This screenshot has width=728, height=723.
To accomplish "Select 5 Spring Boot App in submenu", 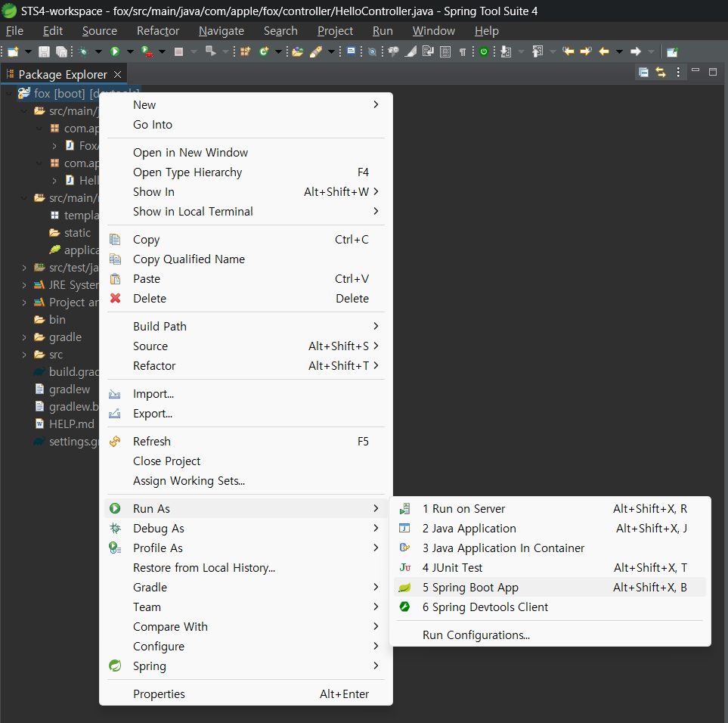I will tap(550, 588).
